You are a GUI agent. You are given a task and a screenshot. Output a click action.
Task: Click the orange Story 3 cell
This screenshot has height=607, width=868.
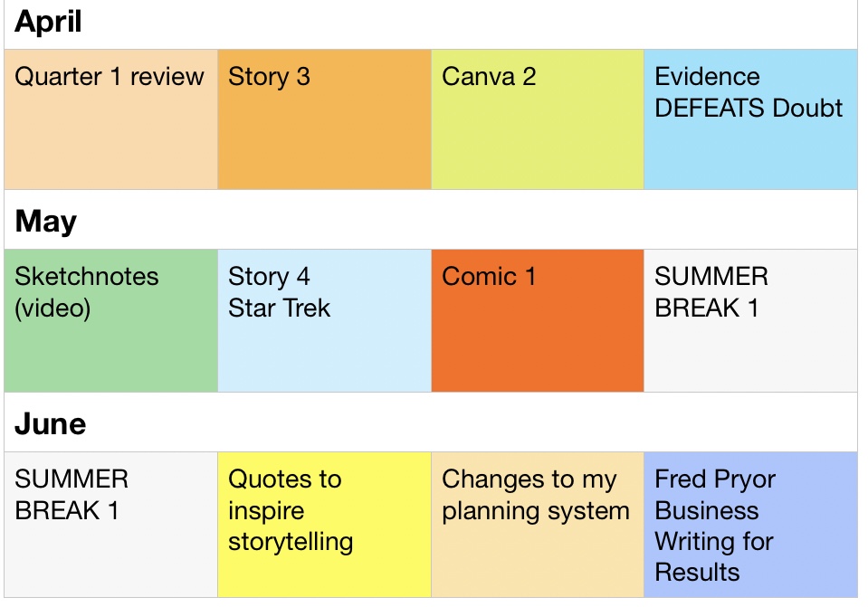pyautogui.click(x=324, y=119)
